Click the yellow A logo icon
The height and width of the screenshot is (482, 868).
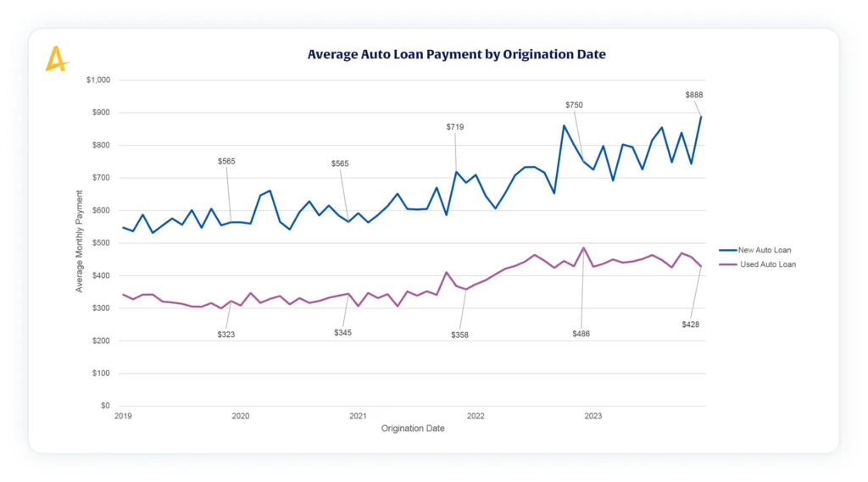pos(57,58)
